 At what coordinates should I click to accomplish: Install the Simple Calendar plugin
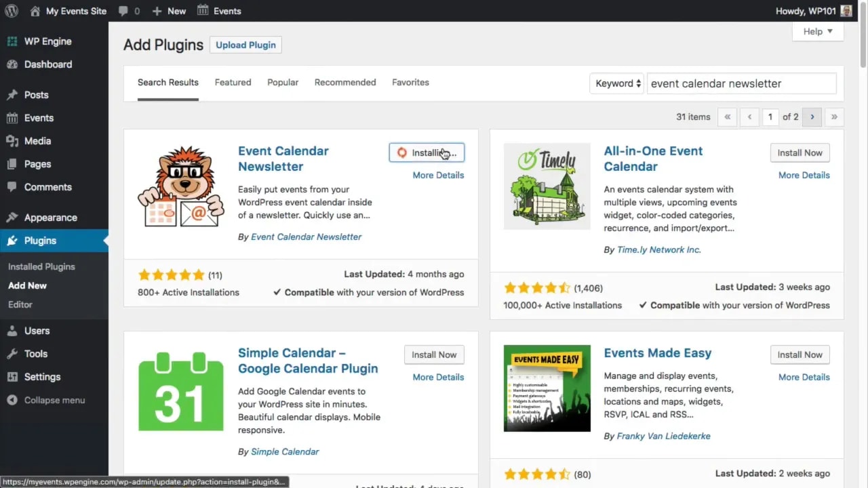click(x=434, y=354)
